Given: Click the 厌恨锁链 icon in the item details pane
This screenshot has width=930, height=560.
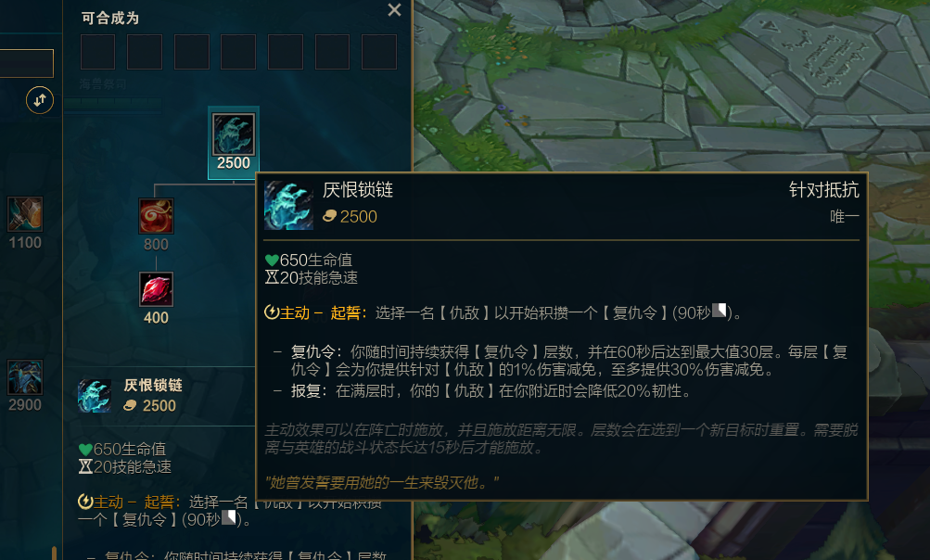Looking at the screenshot, I should [x=95, y=396].
